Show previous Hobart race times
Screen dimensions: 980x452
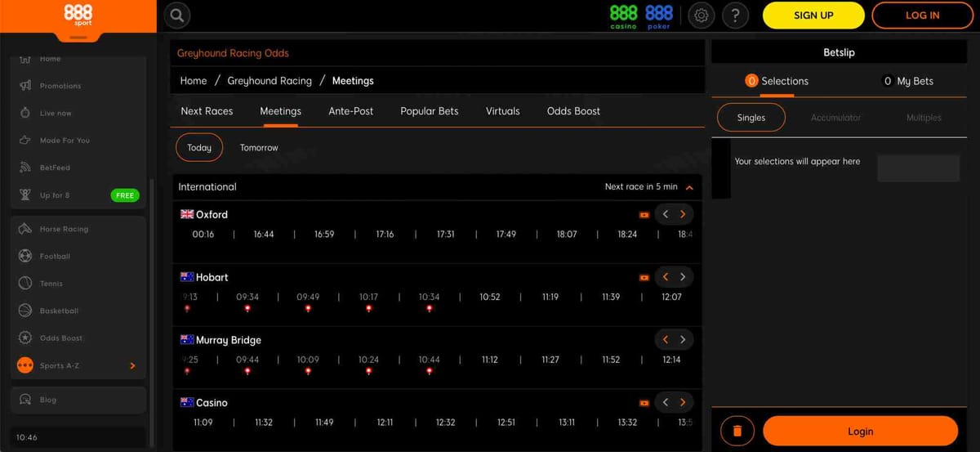pos(666,277)
